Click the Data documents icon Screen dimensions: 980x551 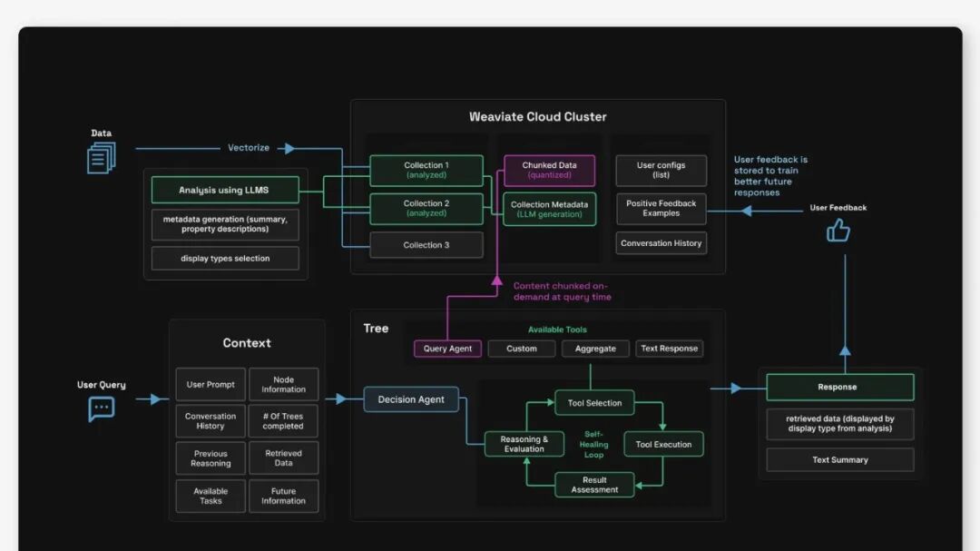coord(102,158)
